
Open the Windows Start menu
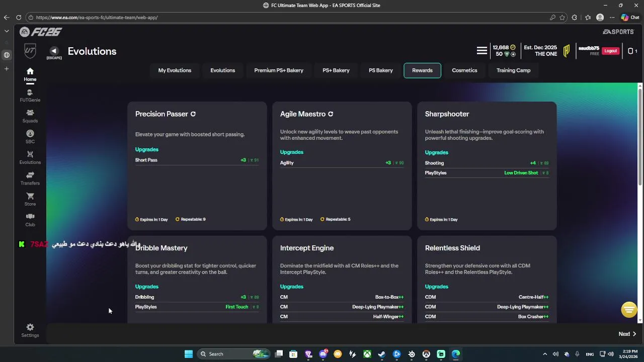(x=189, y=354)
